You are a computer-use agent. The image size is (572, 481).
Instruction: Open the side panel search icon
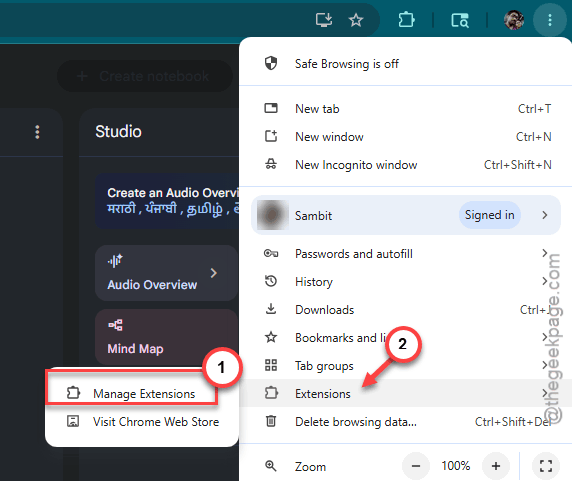coord(460,20)
